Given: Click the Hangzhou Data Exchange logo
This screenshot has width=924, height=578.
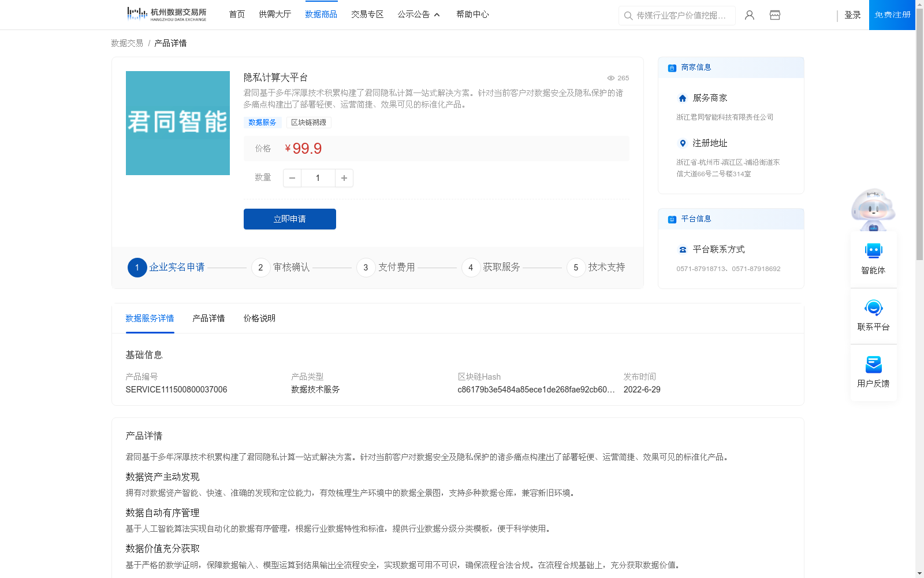Looking at the screenshot, I should pyautogui.click(x=166, y=14).
